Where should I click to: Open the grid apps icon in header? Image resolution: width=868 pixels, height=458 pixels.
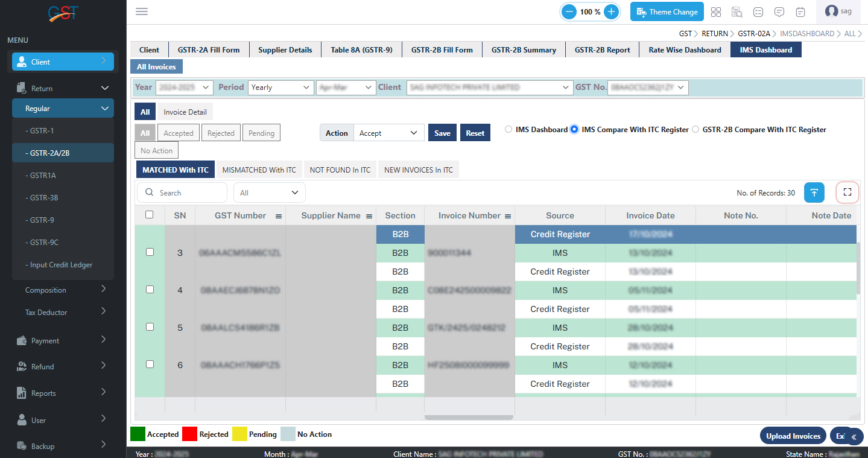pyautogui.click(x=716, y=12)
